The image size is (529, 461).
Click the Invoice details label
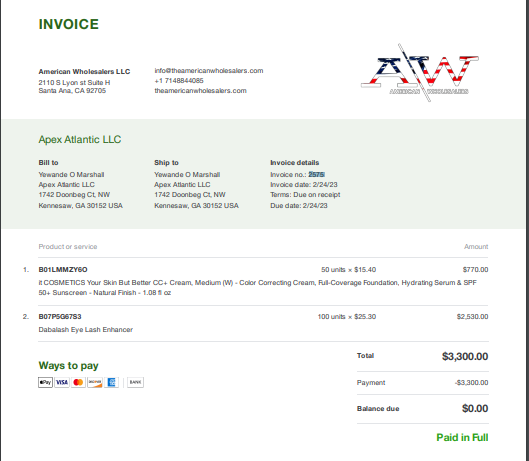pyautogui.click(x=295, y=163)
